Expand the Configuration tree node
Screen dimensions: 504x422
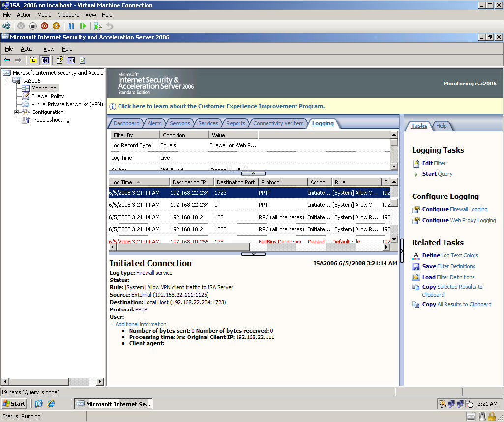[16, 112]
